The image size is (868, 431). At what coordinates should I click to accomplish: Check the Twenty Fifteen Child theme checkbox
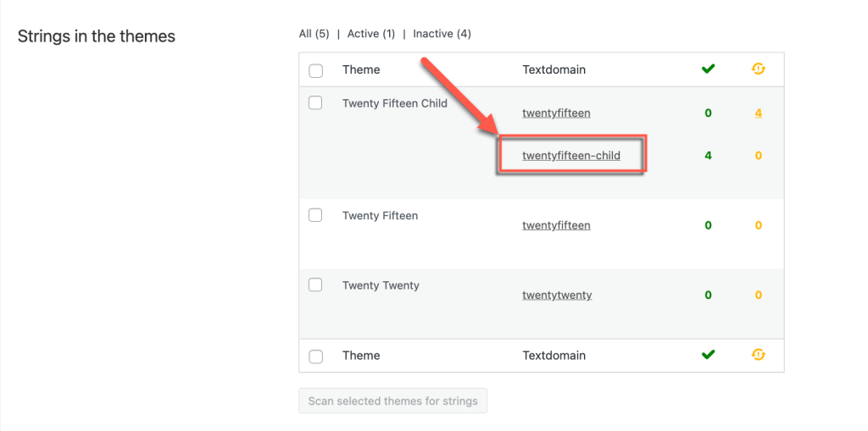click(x=315, y=103)
